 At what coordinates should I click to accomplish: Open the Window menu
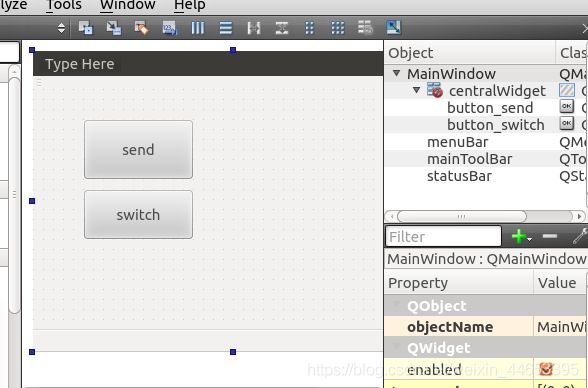click(128, 5)
